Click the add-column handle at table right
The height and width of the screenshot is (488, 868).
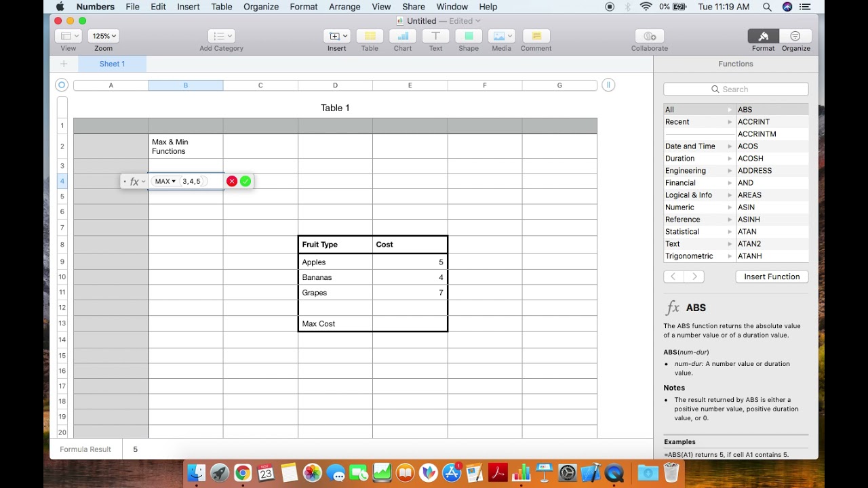coord(608,85)
